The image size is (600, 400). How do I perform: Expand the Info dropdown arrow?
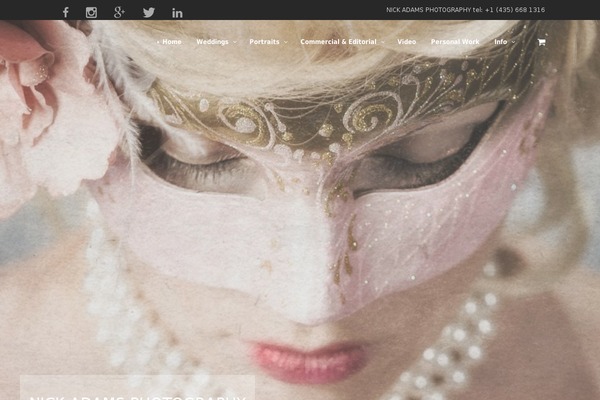point(513,42)
